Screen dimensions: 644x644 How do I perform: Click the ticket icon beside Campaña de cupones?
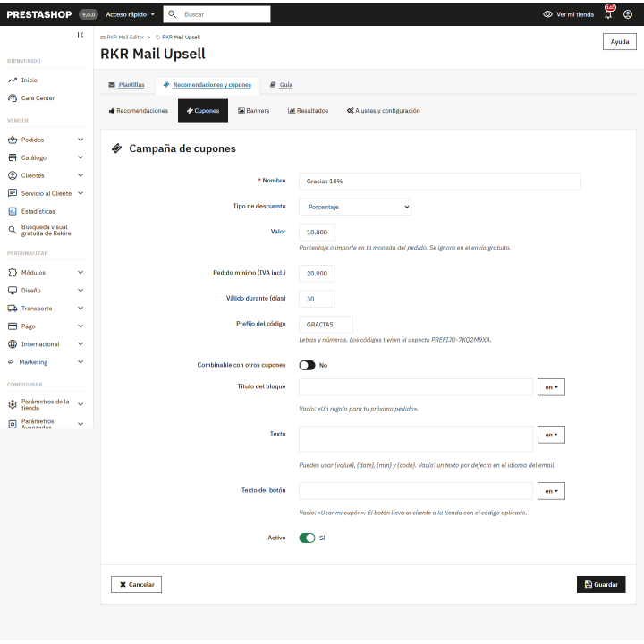[116, 148]
